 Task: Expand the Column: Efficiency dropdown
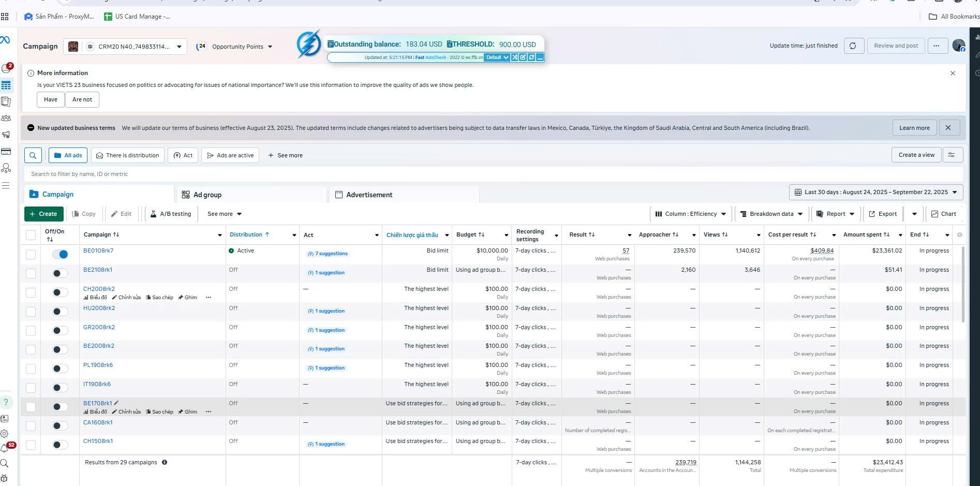tap(690, 214)
